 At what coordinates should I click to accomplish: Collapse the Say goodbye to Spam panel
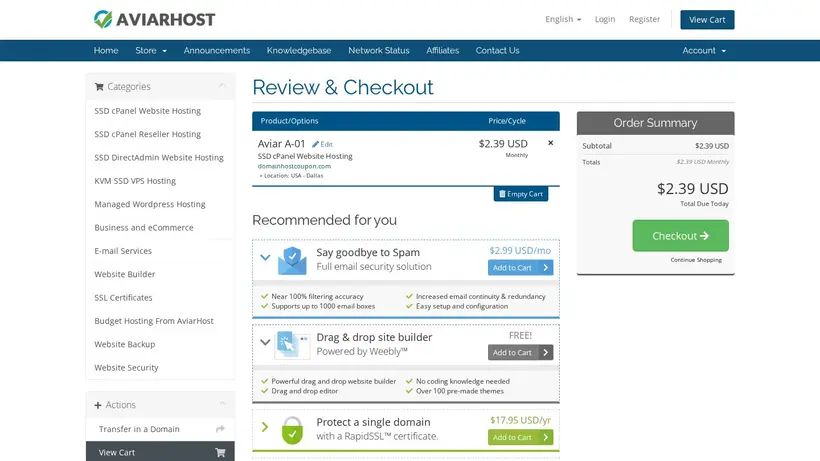pyautogui.click(x=265, y=257)
